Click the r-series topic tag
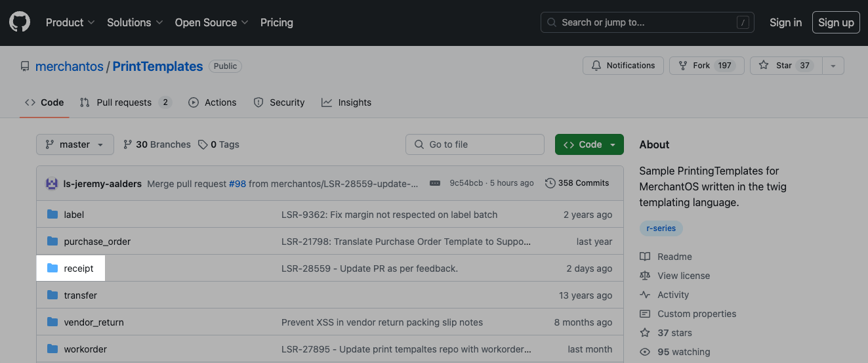Viewport: 868px width, 363px height. click(x=661, y=228)
